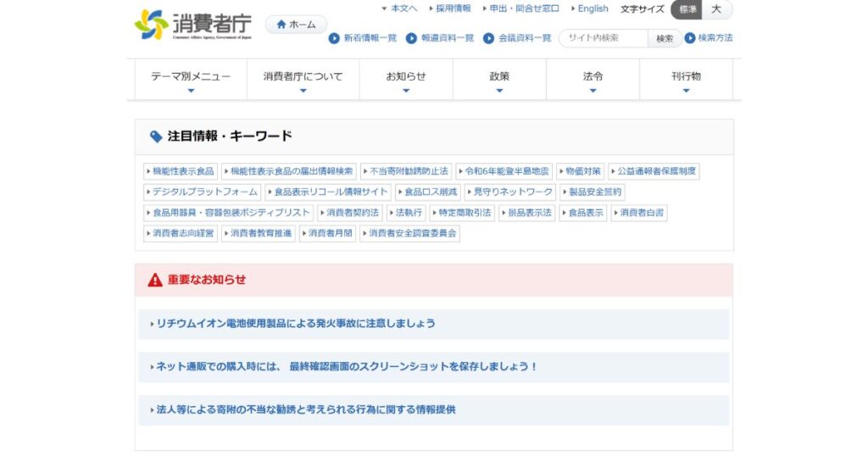The width and height of the screenshot is (868, 456).
Task: Click the tag icon by 注目情報・キーワード
Action: click(x=156, y=136)
